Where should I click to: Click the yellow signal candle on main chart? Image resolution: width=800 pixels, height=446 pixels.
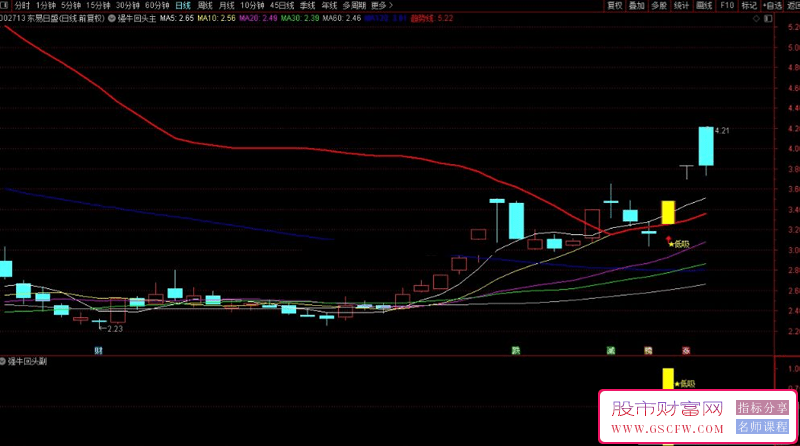(668, 212)
